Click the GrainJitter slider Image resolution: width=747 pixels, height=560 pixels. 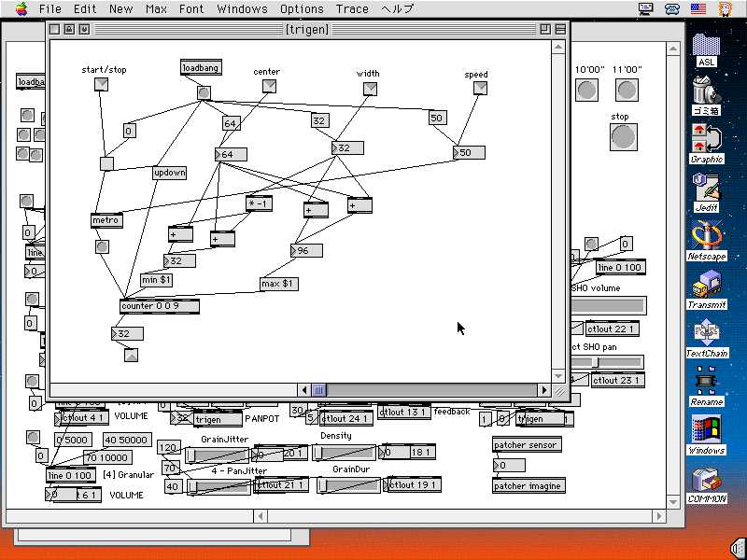click(217, 454)
